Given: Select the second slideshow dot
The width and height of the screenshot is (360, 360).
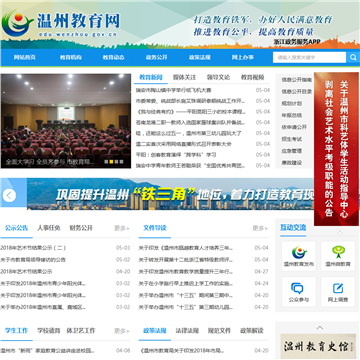Looking at the screenshot, I should [111, 162].
